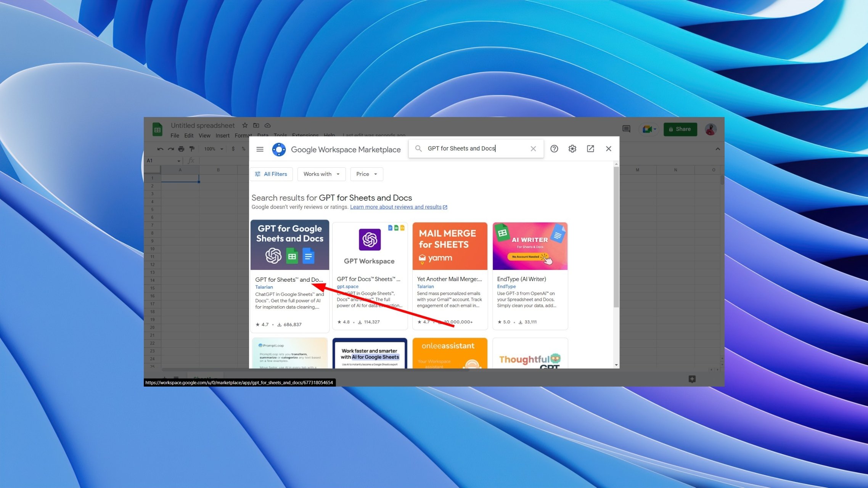Image resolution: width=868 pixels, height=488 pixels.
Task: Open the Meet dropdown arrow
Action: click(x=655, y=129)
